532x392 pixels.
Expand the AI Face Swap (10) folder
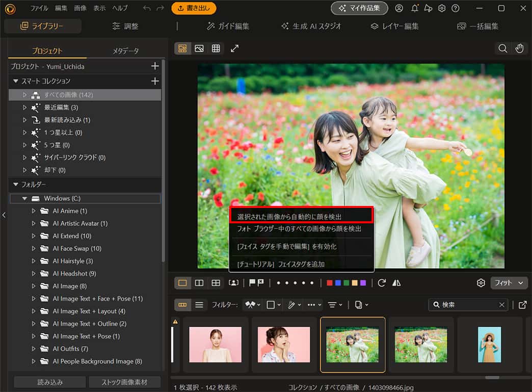point(33,248)
